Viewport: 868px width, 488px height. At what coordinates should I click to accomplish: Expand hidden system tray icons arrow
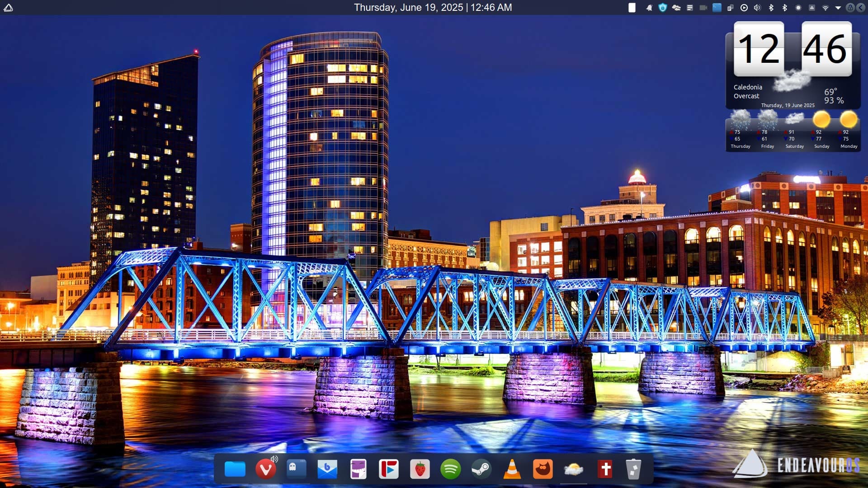click(838, 8)
